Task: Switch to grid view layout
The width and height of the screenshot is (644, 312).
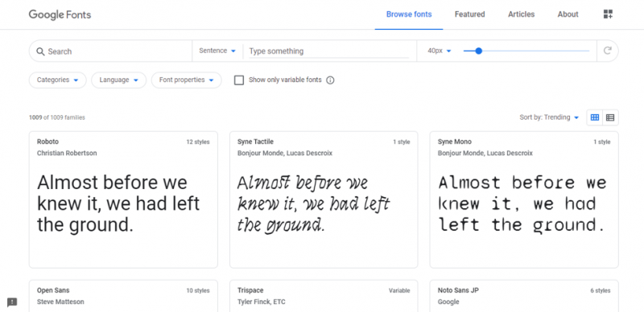Action: pyautogui.click(x=595, y=117)
